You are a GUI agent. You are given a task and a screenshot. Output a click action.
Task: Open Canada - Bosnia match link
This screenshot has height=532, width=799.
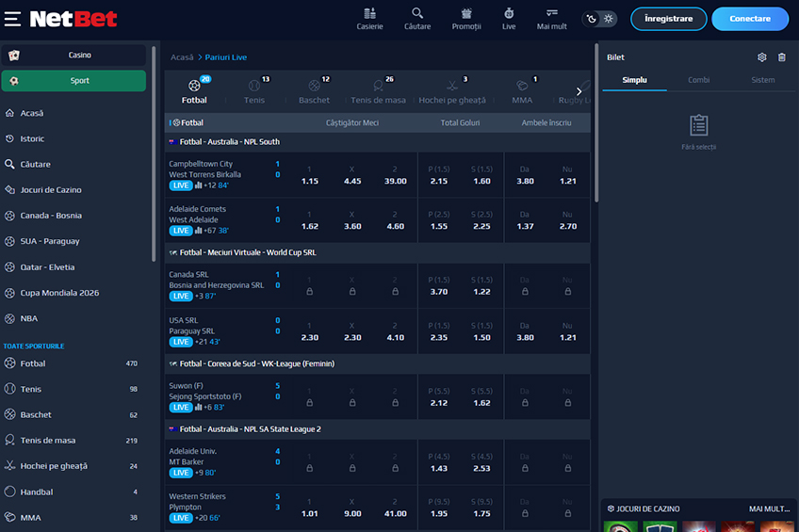(51, 216)
